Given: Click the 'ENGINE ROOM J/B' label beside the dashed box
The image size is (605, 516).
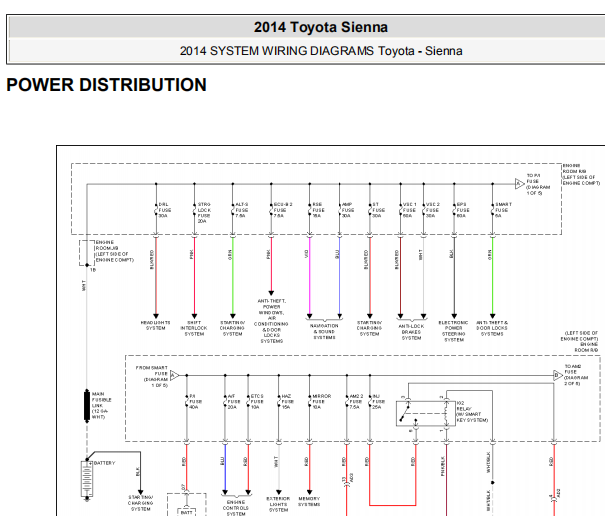Looking at the screenshot, I should click(114, 251).
